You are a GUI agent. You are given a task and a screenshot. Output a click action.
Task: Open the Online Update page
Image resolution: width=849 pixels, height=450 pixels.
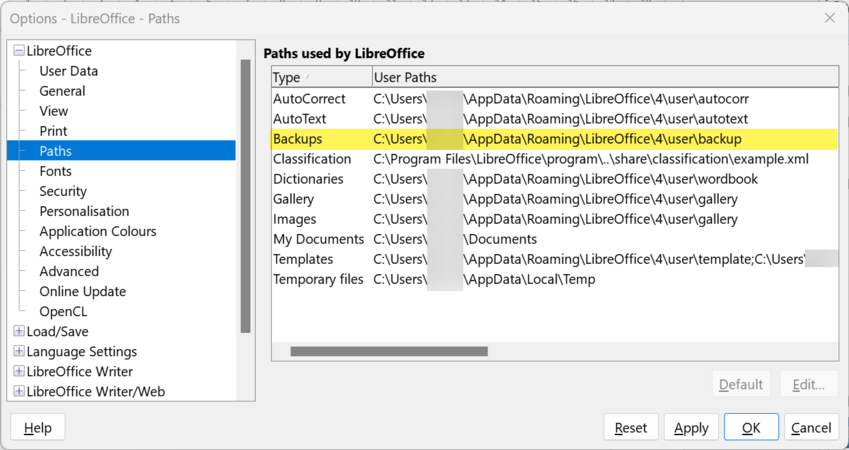tap(82, 291)
